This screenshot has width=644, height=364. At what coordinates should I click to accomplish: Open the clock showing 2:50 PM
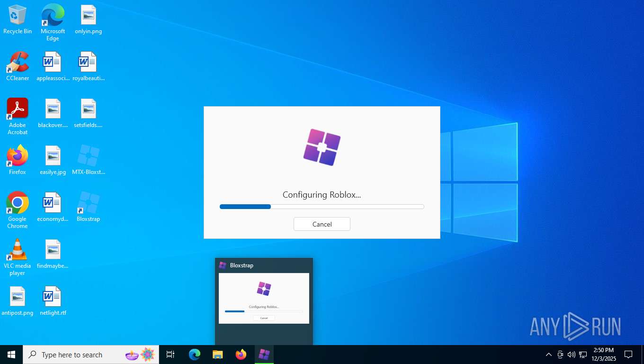pyautogui.click(x=604, y=355)
